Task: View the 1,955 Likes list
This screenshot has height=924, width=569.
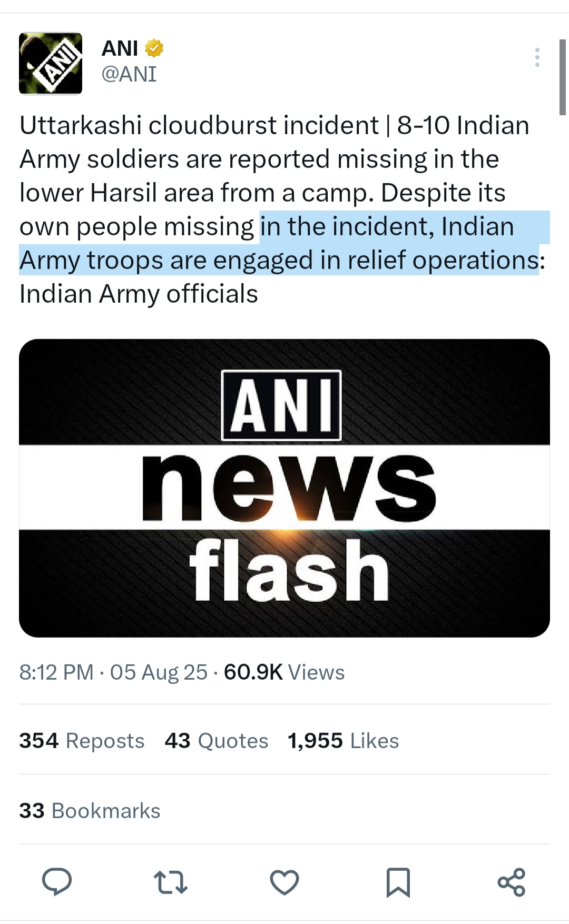Action: coord(343,741)
